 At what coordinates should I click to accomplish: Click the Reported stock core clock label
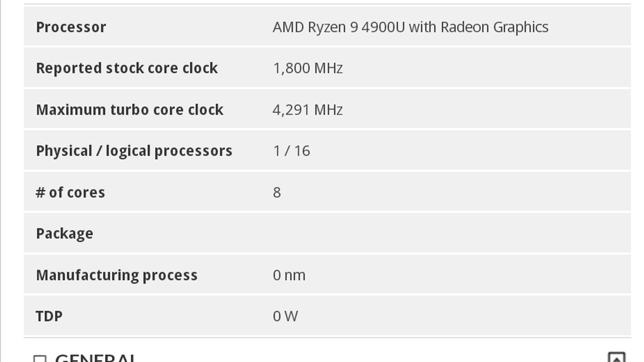click(127, 68)
